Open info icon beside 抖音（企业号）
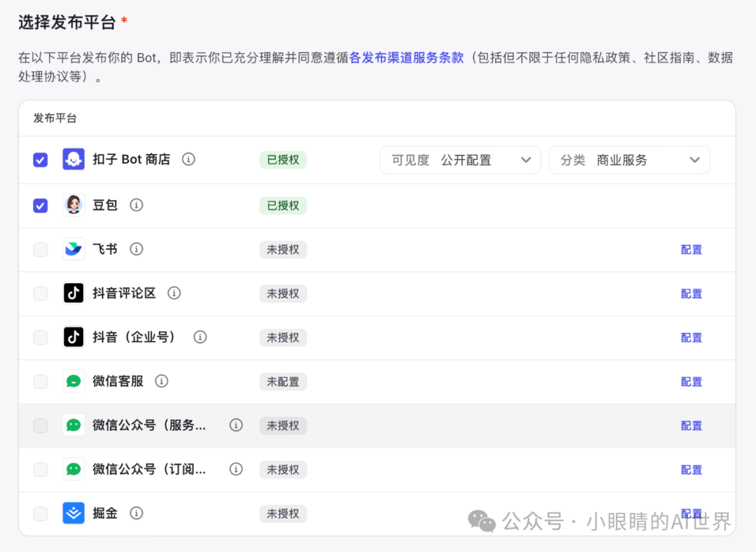The width and height of the screenshot is (756, 552). (200, 337)
